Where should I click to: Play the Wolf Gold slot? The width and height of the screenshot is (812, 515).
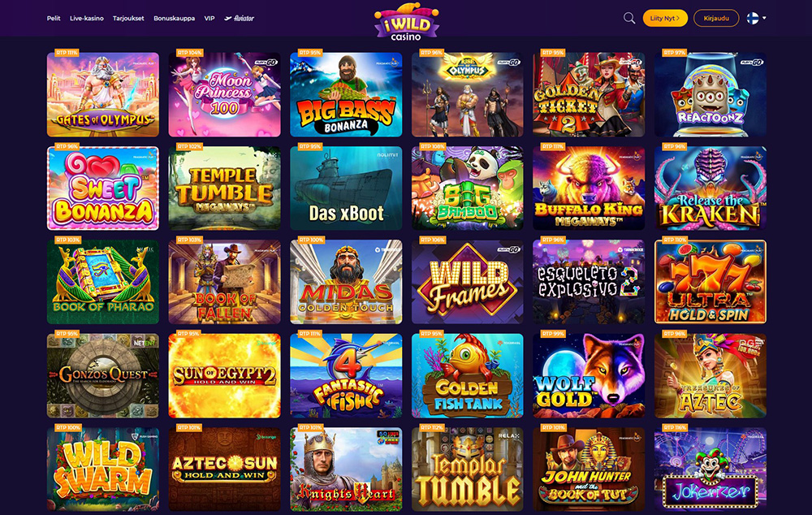589,375
